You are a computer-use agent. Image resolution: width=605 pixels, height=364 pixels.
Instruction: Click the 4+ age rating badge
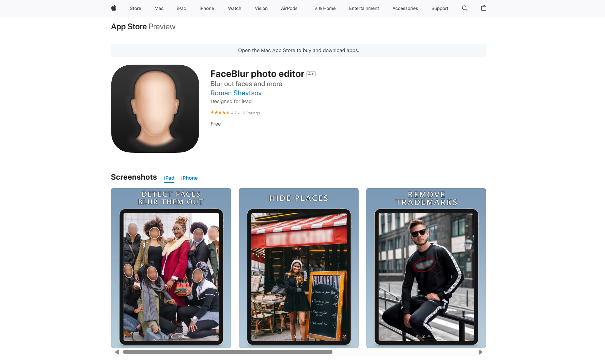tap(311, 74)
